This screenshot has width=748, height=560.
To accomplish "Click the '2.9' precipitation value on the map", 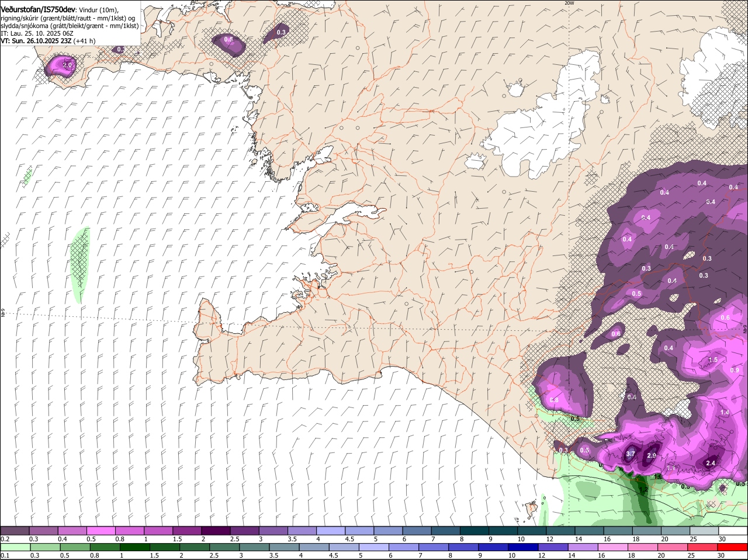I will (652, 455).
